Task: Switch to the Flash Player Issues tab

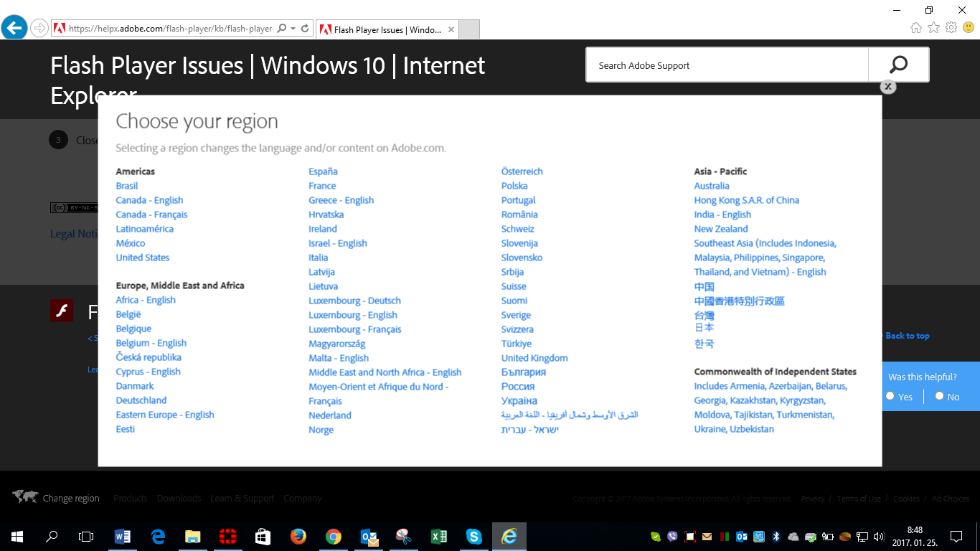Action: tap(387, 30)
